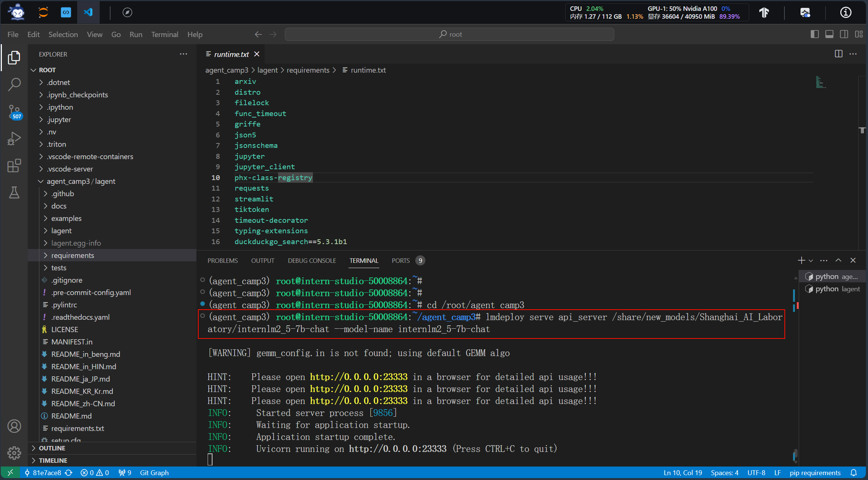Screen dimensions: 868x480
Task: Open the Extensions view
Action: point(14,165)
